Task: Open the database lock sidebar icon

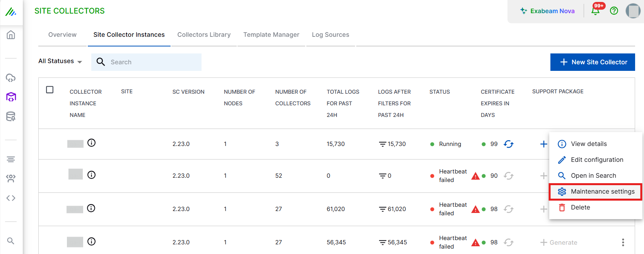Action: (x=11, y=117)
